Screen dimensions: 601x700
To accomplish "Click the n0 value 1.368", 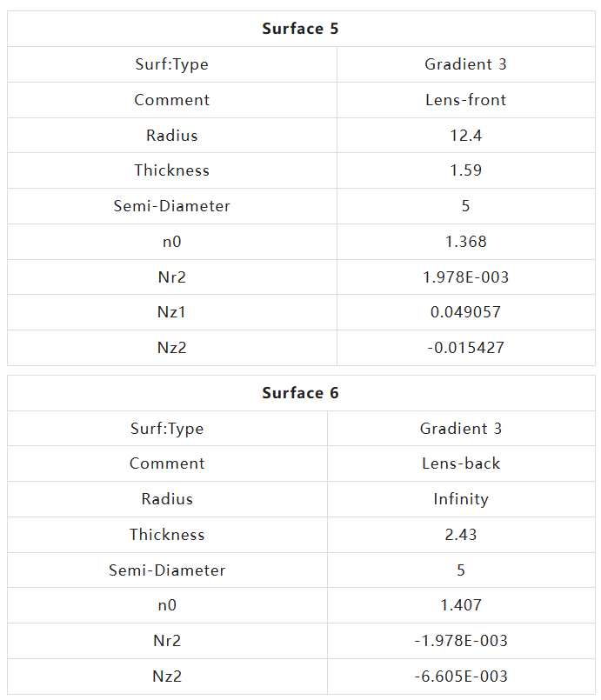I will tap(465, 242).
